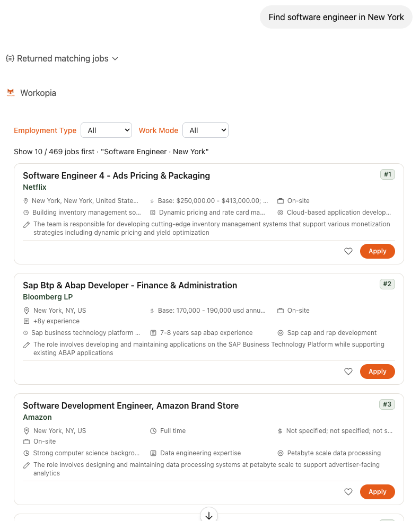The image size is (420, 521).
Task: Click the heart icon on Amazon job
Action: [x=348, y=492]
